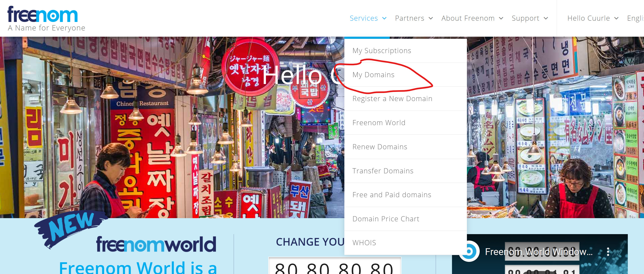The width and height of the screenshot is (644, 274).
Task: Open the video options three-dot menu
Action: (x=608, y=252)
